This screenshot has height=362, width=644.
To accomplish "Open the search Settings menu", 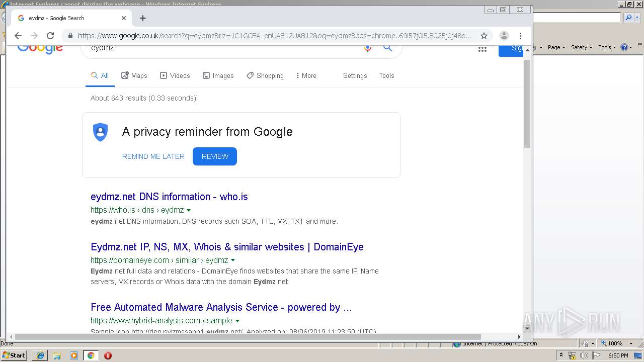I will point(355,75).
